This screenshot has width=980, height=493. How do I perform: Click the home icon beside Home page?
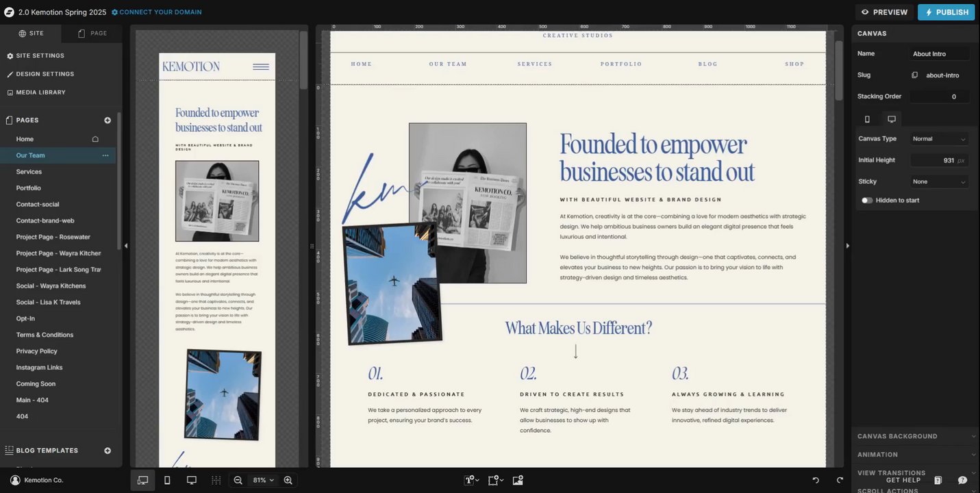pyautogui.click(x=95, y=139)
